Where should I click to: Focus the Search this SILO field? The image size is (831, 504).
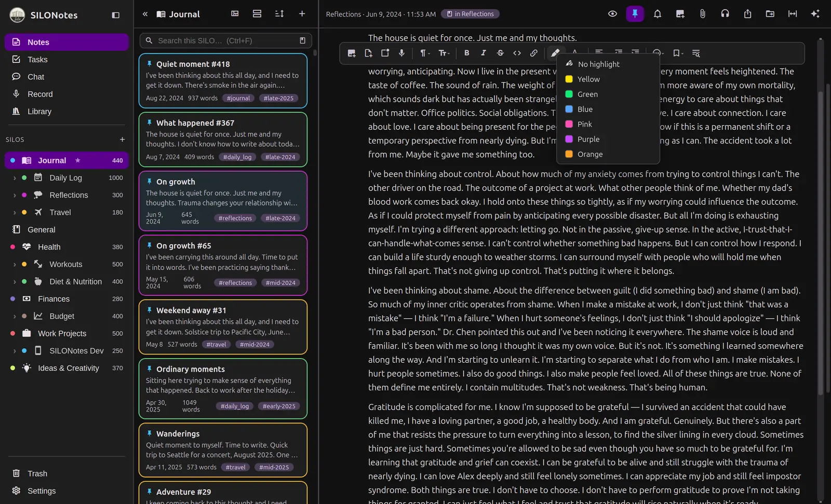(225, 40)
